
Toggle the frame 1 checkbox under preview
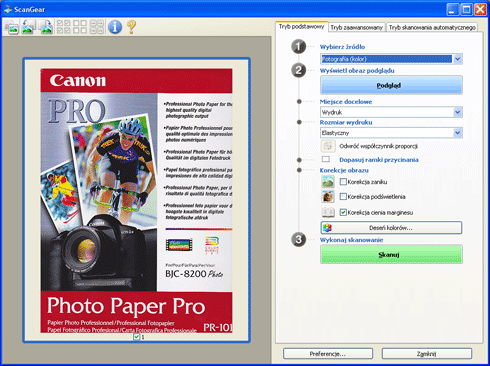coord(136,337)
